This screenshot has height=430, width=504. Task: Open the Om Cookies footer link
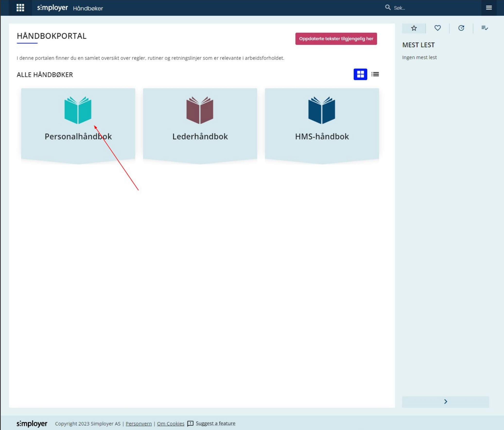171,424
